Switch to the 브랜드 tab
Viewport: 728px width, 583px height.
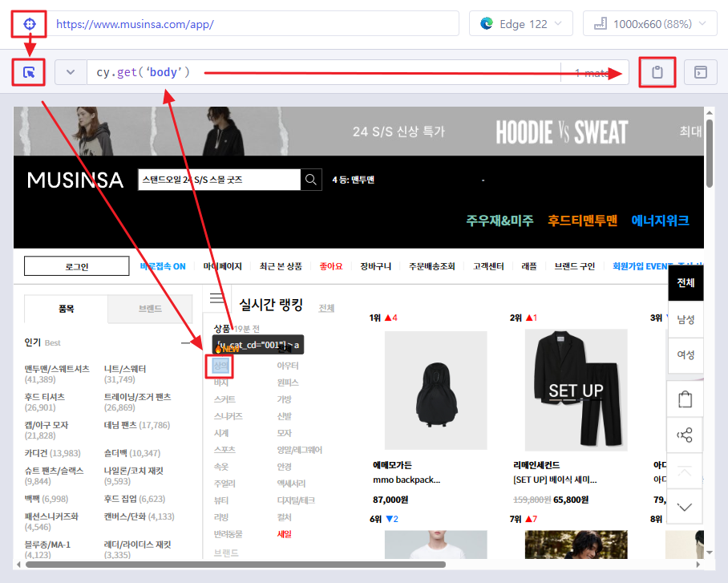[x=150, y=309]
